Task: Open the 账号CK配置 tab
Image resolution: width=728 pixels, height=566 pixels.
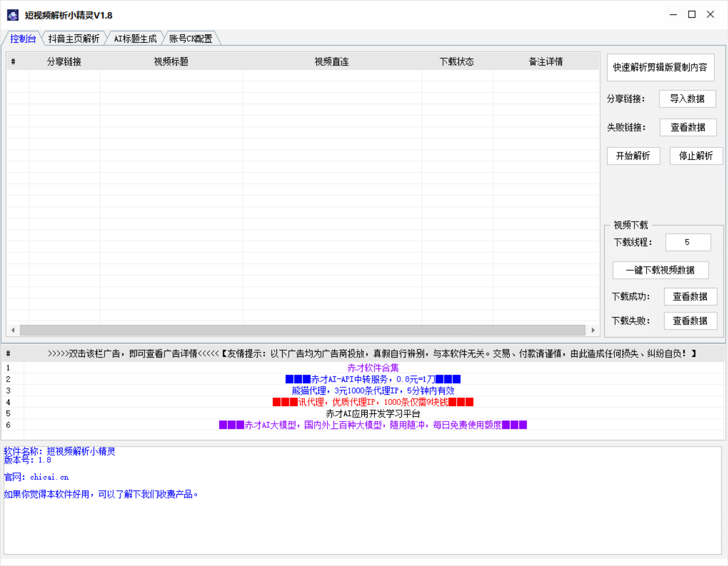Action: click(x=191, y=39)
